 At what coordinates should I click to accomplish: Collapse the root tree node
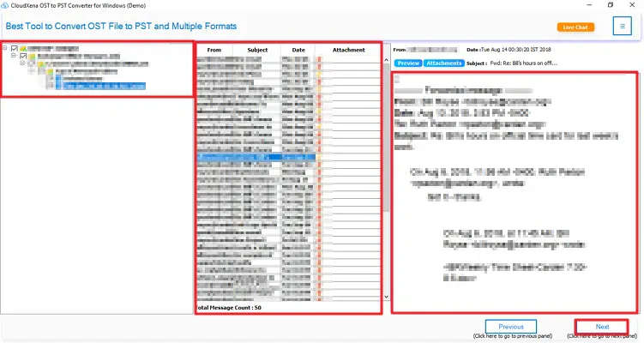(5, 48)
